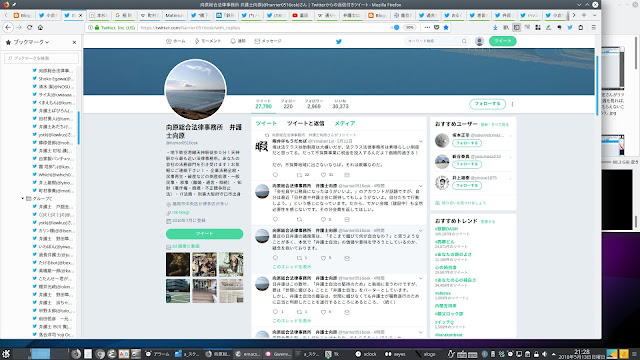Click the volume speaker tray icon

coord(544,354)
